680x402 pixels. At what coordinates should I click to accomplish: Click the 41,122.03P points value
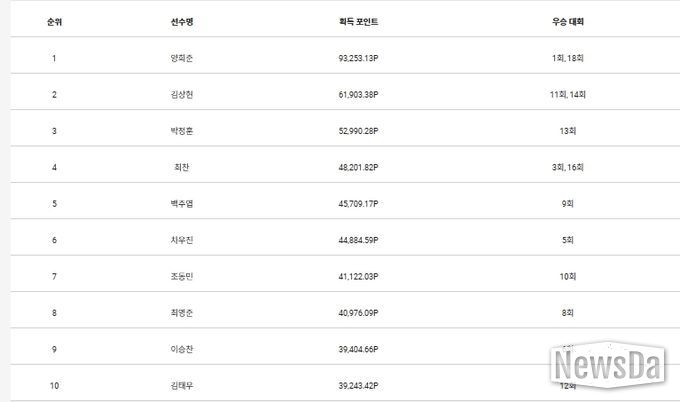tap(359, 276)
